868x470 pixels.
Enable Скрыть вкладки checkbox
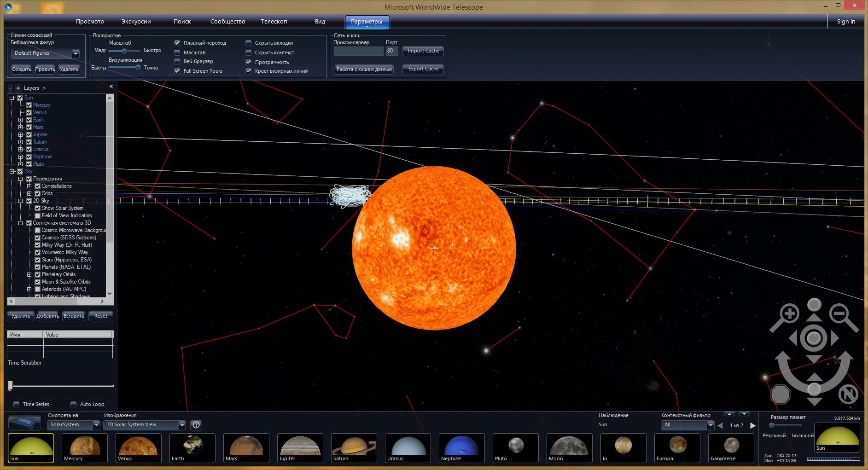(249, 43)
